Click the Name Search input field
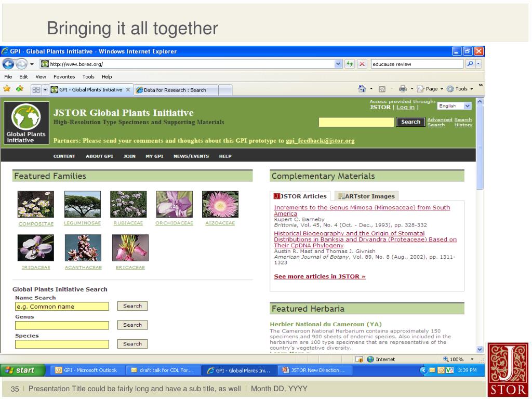This screenshot has height=399, width=532. 62,307
